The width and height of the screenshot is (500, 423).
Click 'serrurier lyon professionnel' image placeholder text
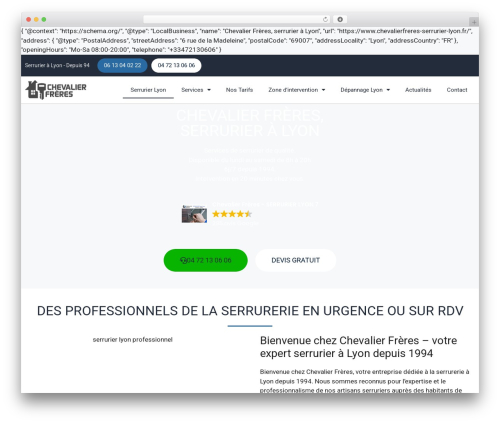point(133,340)
